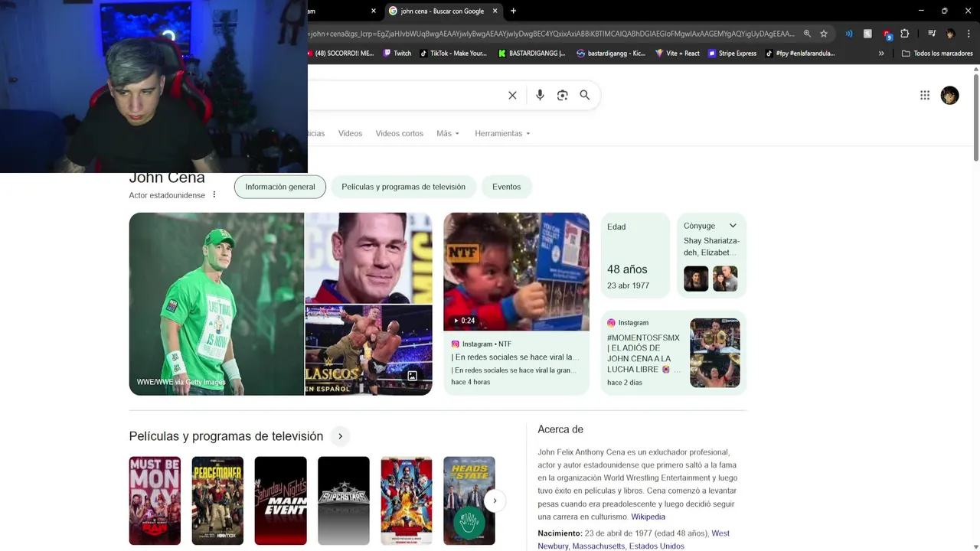Open a new browser tab
This screenshot has width=980, height=551.
tap(513, 11)
